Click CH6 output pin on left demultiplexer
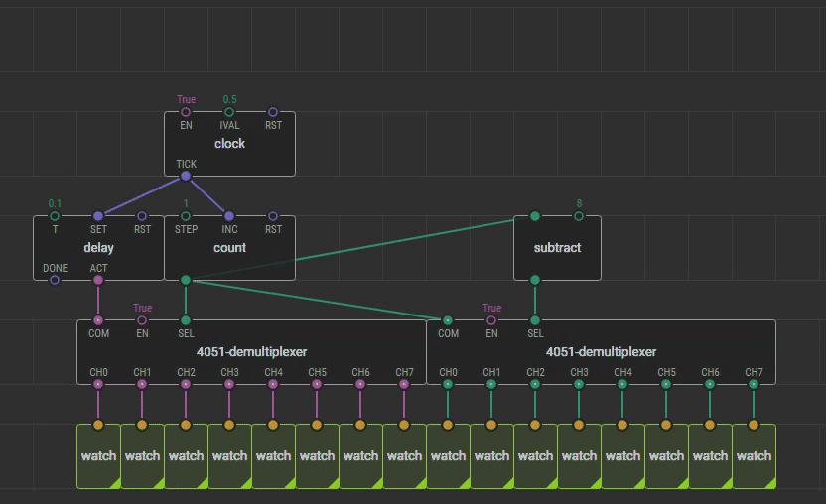826x504 pixels. pos(360,385)
